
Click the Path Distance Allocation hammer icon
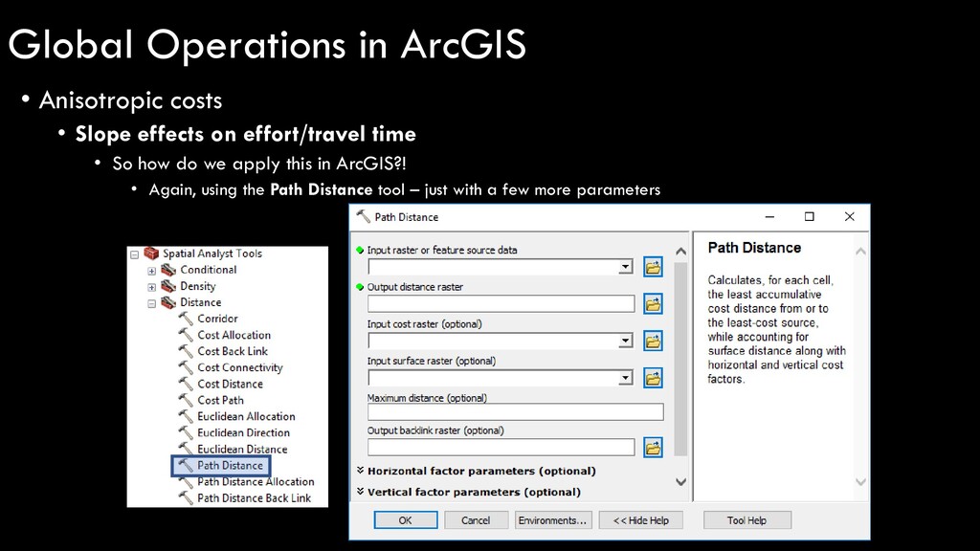click(186, 481)
